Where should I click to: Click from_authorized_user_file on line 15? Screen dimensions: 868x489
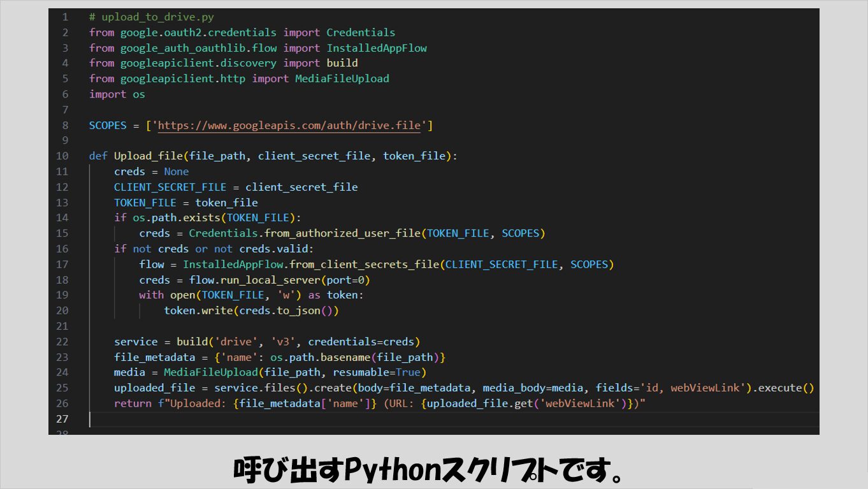(342, 233)
